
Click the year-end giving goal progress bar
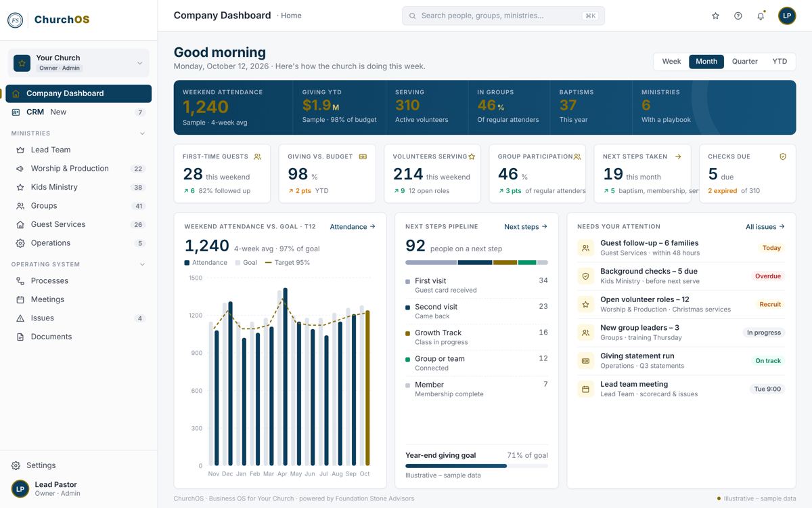476,466
